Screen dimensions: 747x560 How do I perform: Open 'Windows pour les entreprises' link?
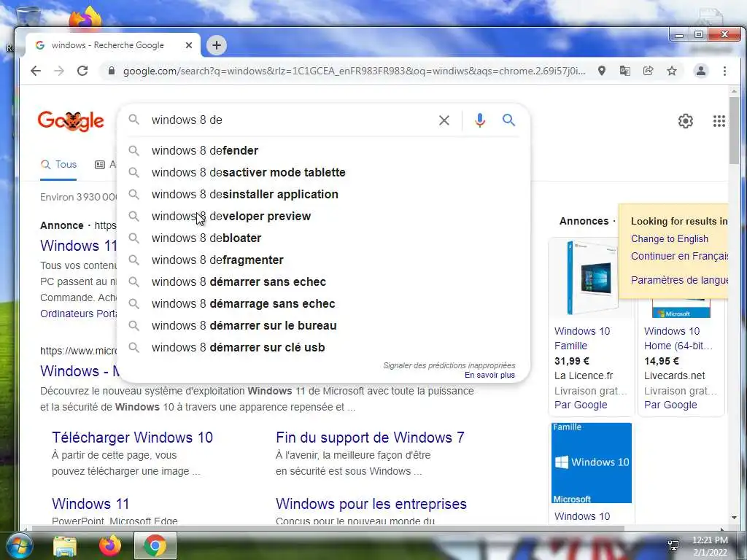(x=371, y=504)
